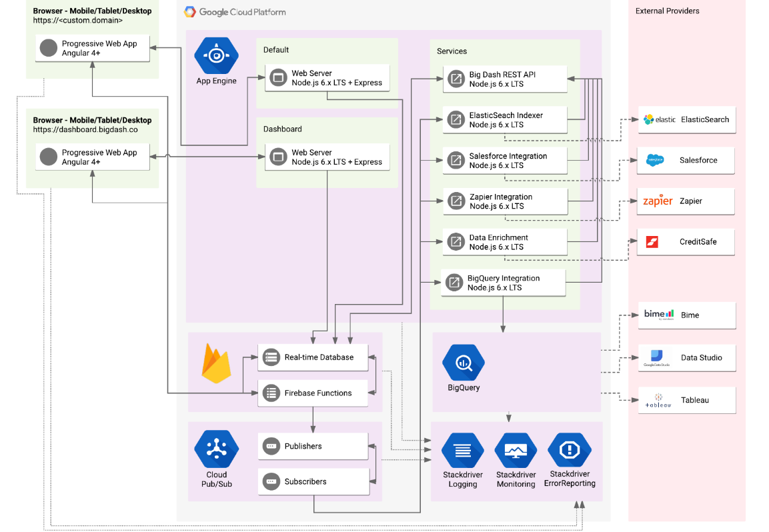Click the Progressive Web App circle under custom.domain

point(49,48)
